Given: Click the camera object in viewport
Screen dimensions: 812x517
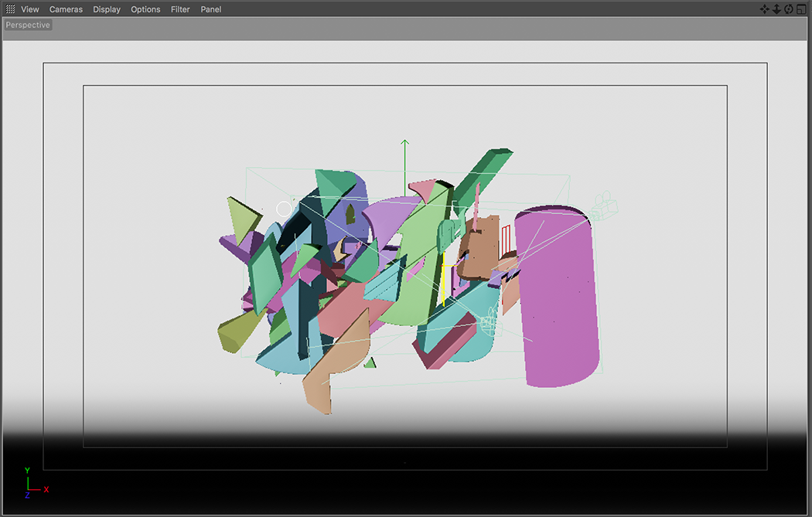Looking at the screenshot, I should coord(603,206).
